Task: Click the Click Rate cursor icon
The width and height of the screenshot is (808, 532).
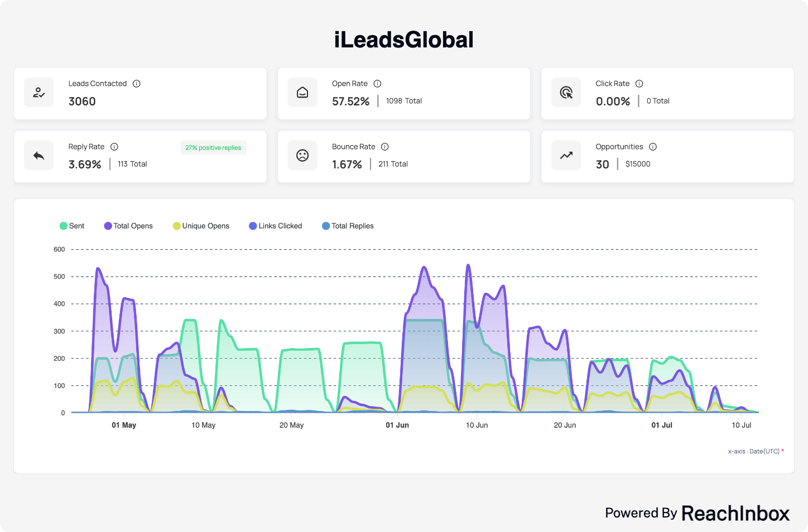Action: click(x=566, y=93)
